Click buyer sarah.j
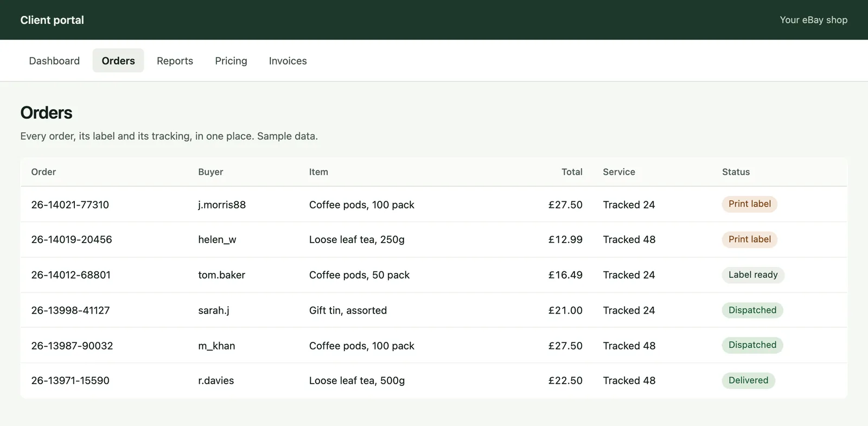This screenshot has height=426, width=868. 214,310
